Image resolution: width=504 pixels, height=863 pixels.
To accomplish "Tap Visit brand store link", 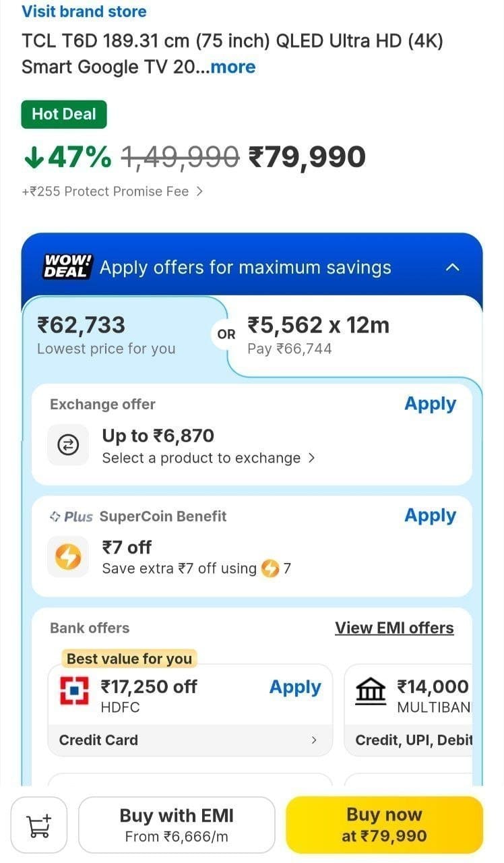I will [84, 11].
